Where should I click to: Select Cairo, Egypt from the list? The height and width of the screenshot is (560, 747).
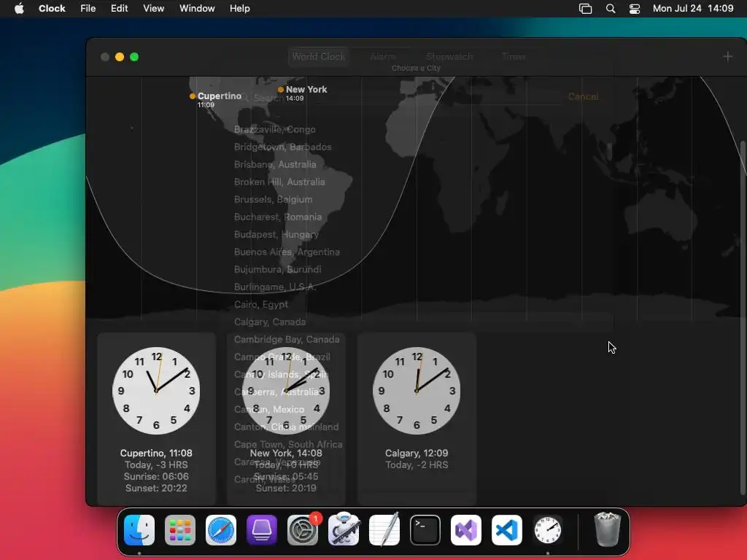pyautogui.click(x=261, y=305)
